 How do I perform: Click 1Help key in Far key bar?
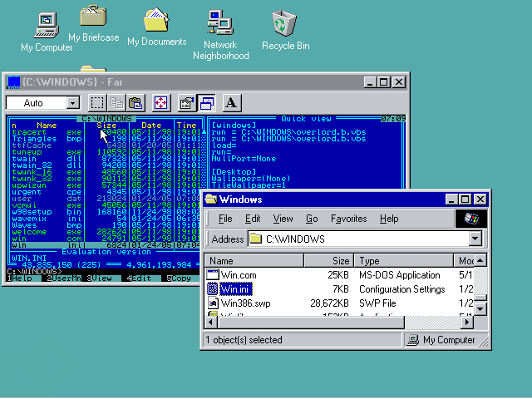click(22, 278)
